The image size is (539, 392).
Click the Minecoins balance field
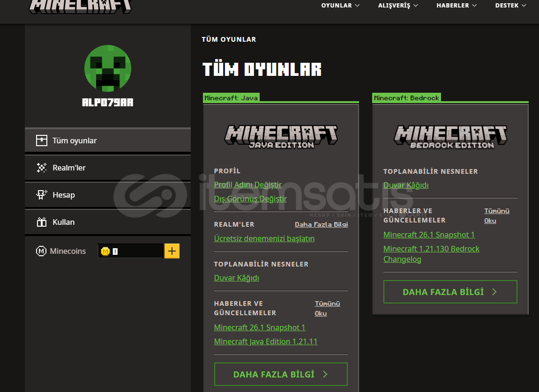point(130,251)
